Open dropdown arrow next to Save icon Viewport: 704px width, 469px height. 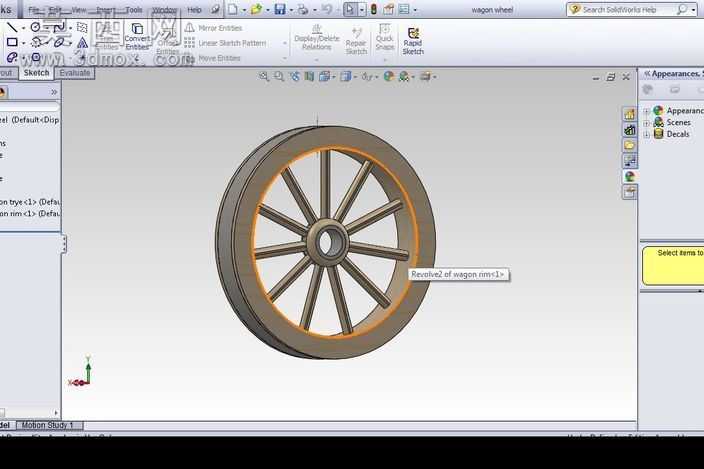[x=291, y=10]
